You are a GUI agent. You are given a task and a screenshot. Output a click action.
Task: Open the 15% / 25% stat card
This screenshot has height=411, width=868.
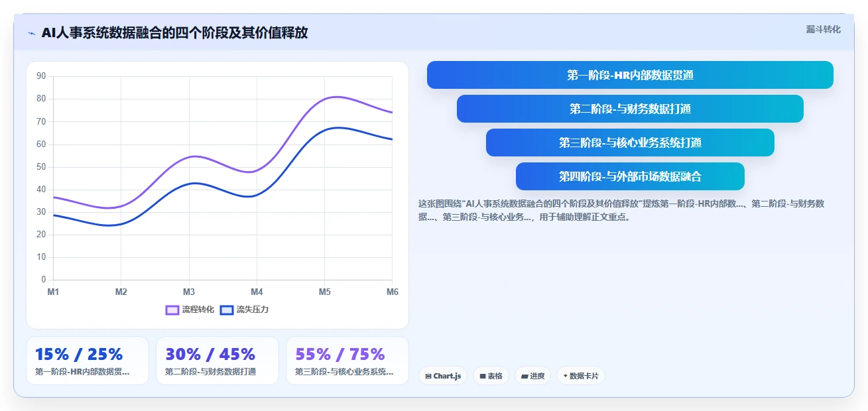88,361
